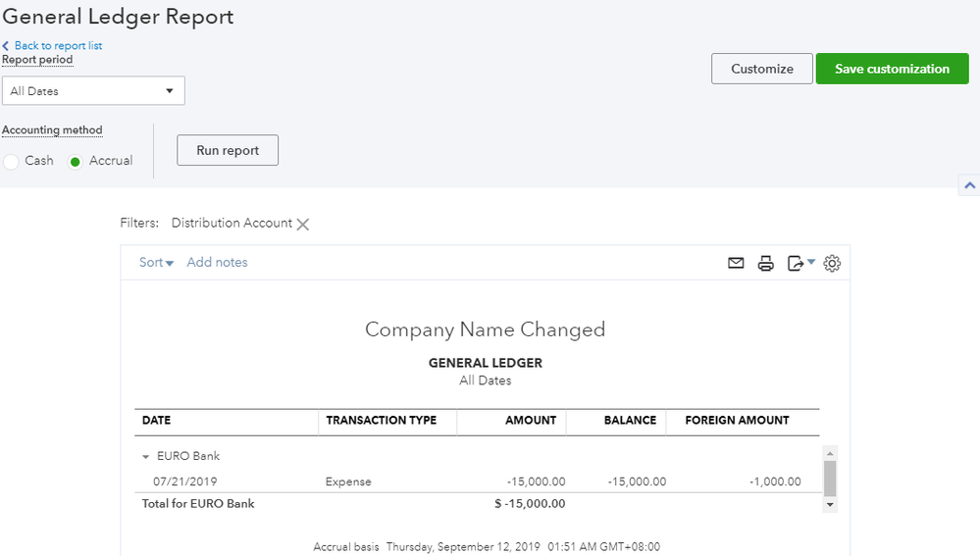Collapse the report header panel
Viewport: 980px width, 556px height.
click(969, 185)
